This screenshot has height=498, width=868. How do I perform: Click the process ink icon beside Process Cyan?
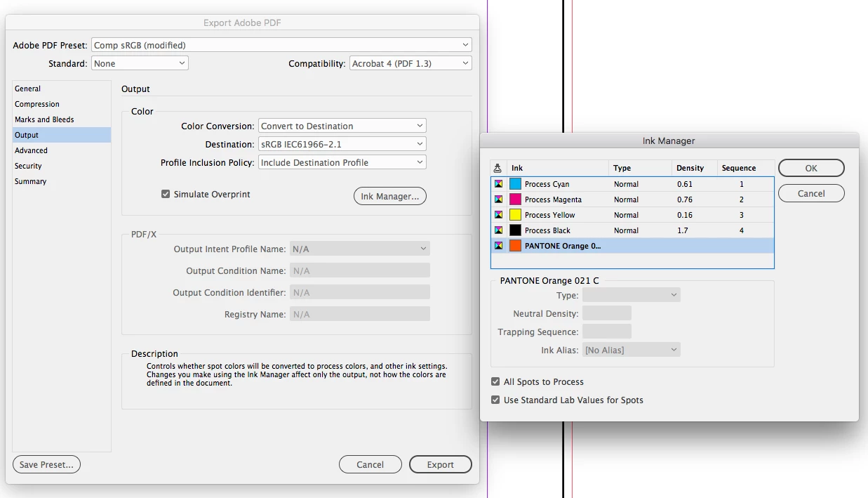(x=498, y=184)
